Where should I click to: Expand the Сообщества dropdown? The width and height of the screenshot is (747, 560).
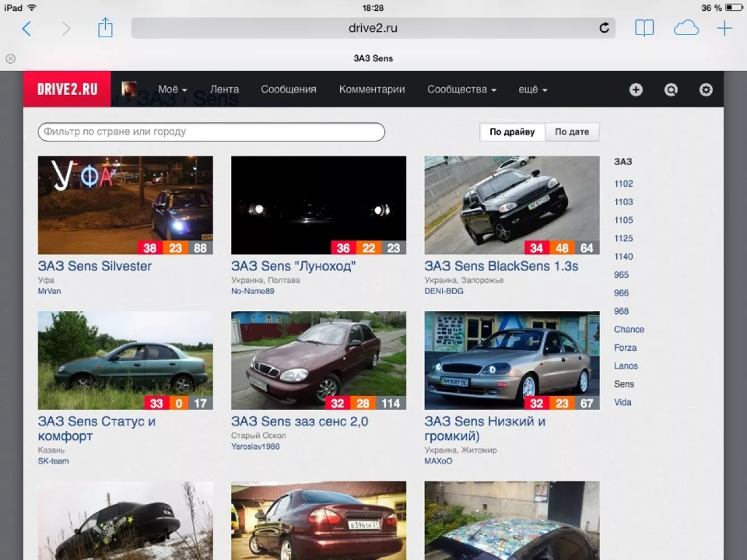tap(462, 89)
